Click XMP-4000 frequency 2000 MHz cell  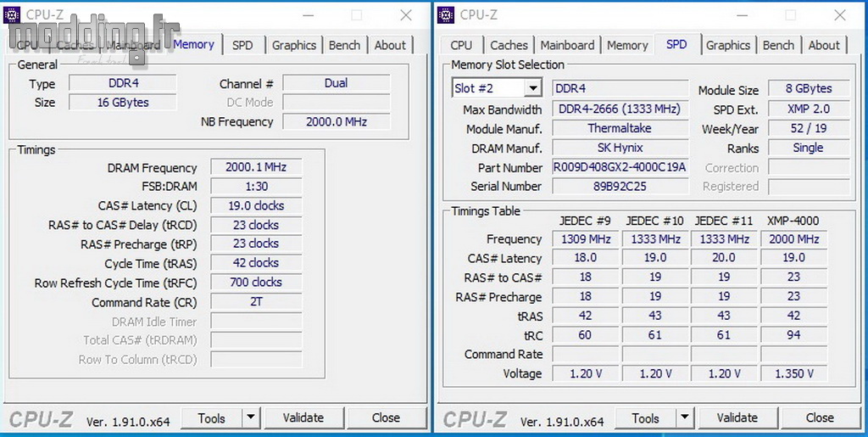[x=793, y=239]
